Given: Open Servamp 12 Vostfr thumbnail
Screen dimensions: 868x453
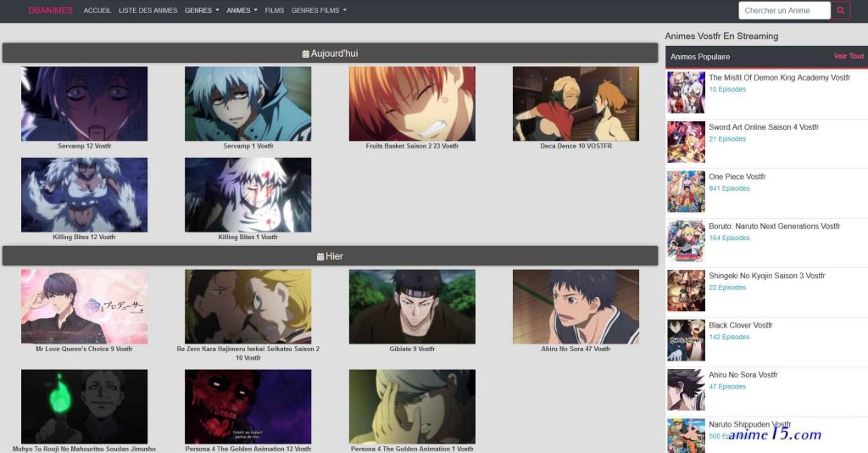Looking at the screenshot, I should coord(84,103).
